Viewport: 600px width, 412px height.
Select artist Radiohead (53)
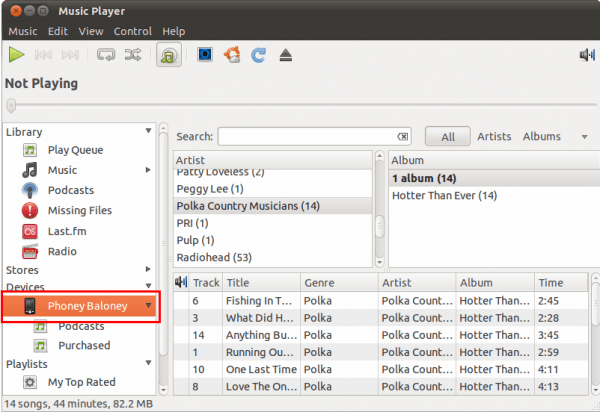pyautogui.click(x=272, y=257)
